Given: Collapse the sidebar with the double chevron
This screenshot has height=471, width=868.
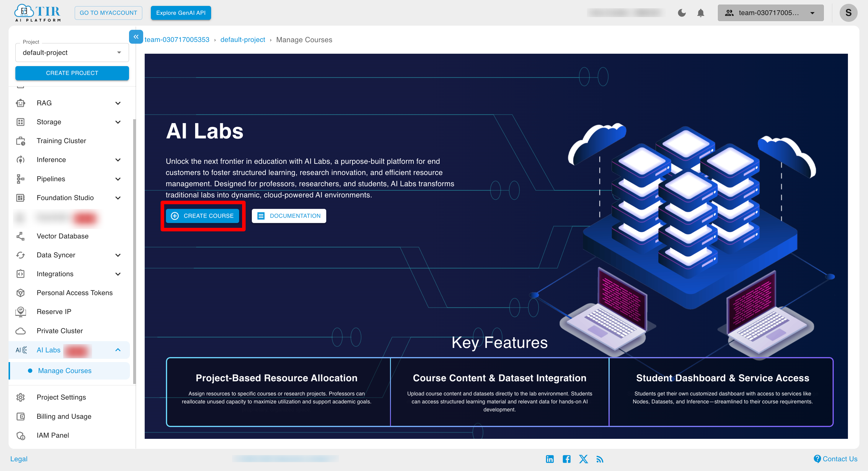Looking at the screenshot, I should pos(136,37).
